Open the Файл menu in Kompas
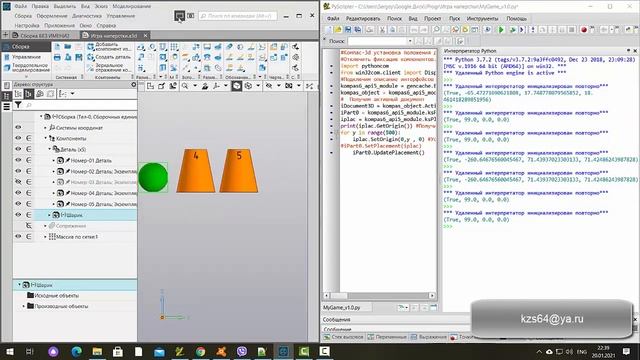This screenshot has height=360, width=640. pos(20,6)
